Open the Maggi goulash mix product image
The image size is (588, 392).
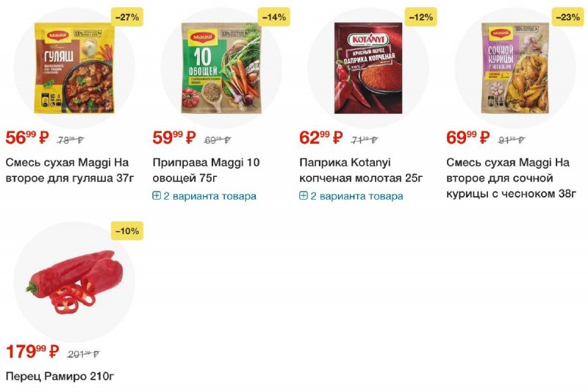[74, 68]
